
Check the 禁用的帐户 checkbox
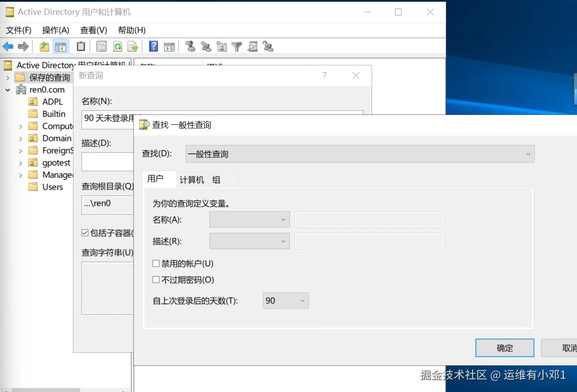[x=156, y=264]
